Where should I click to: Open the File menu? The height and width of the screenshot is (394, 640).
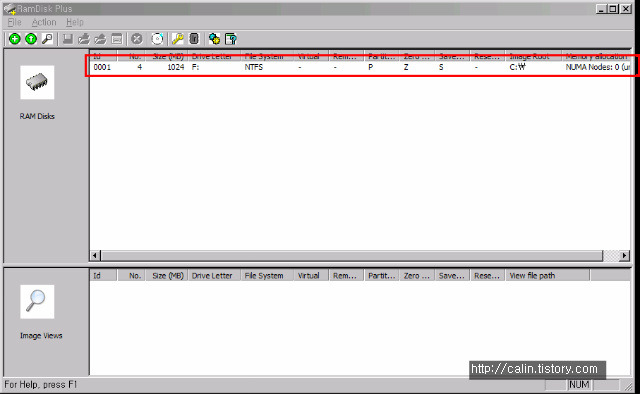(x=14, y=22)
